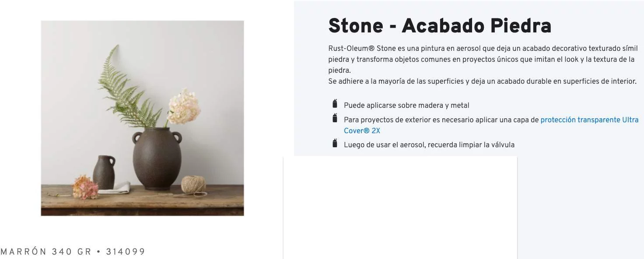Click the pale pink hydrangea bloom in the vase
The height and width of the screenshot is (259, 644).
[x=183, y=106]
